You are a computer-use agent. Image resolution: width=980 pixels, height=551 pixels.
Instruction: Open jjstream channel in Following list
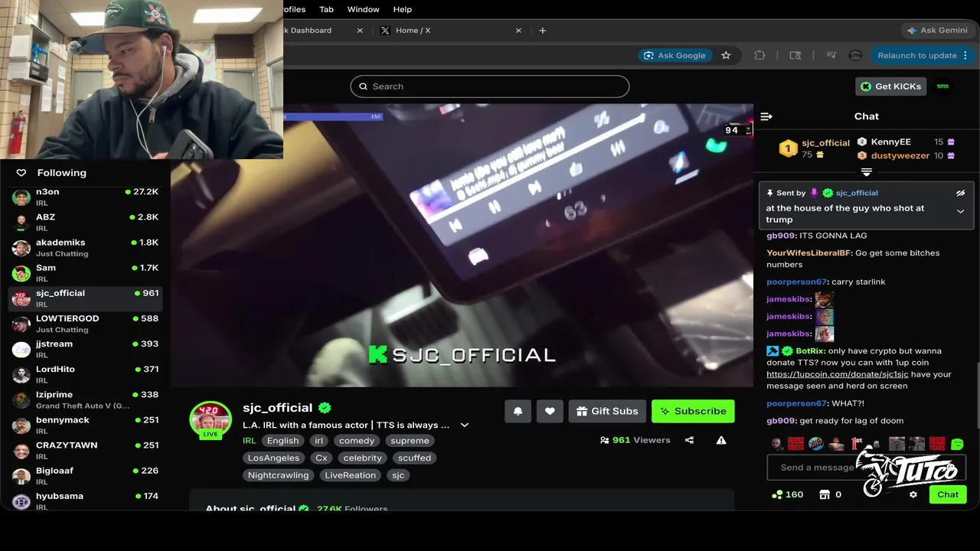tap(85, 348)
